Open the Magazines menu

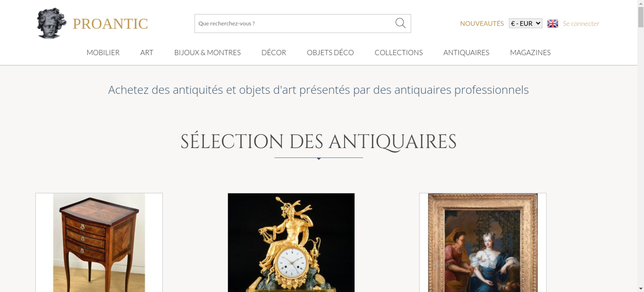530,52
